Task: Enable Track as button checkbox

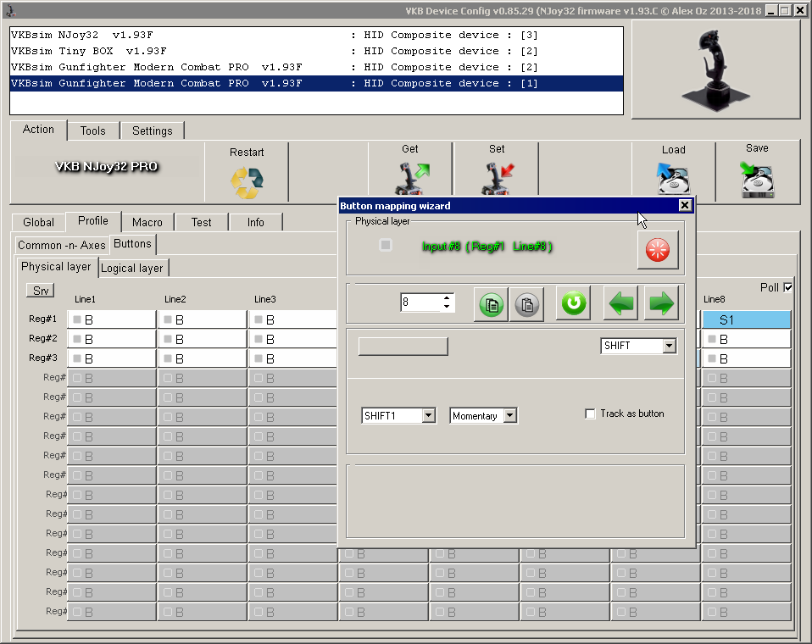Action: click(x=590, y=414)
